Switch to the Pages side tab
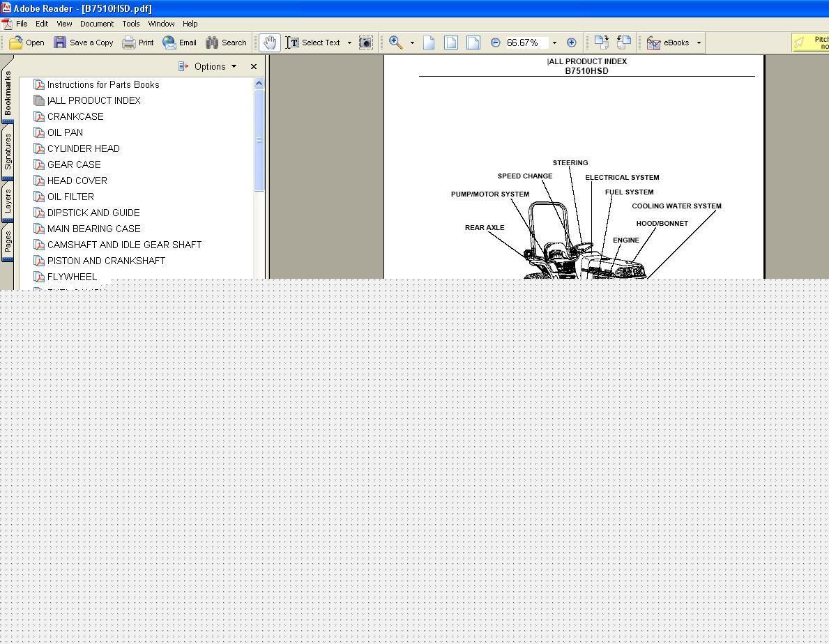829x644 pixels. pos(8,243)
